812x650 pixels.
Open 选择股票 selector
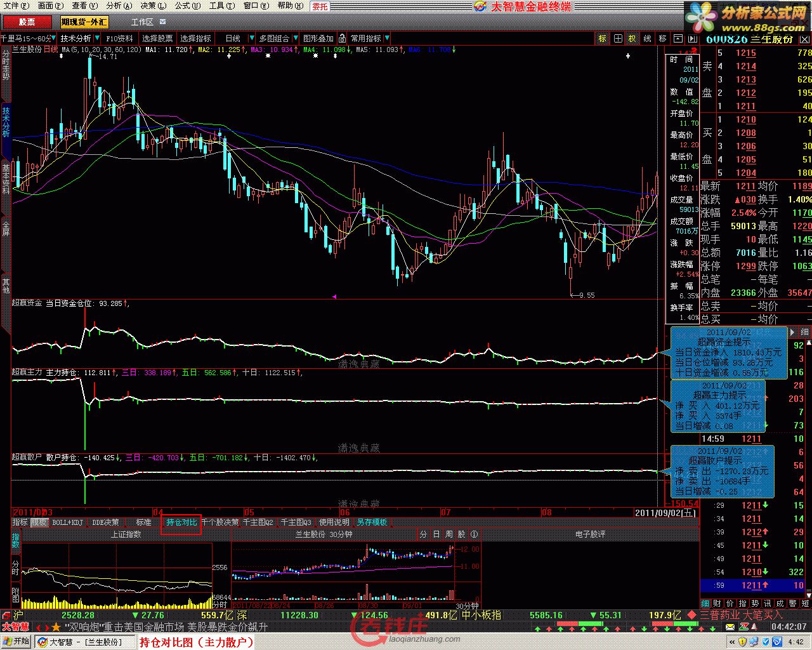click(x=157, y=39)
